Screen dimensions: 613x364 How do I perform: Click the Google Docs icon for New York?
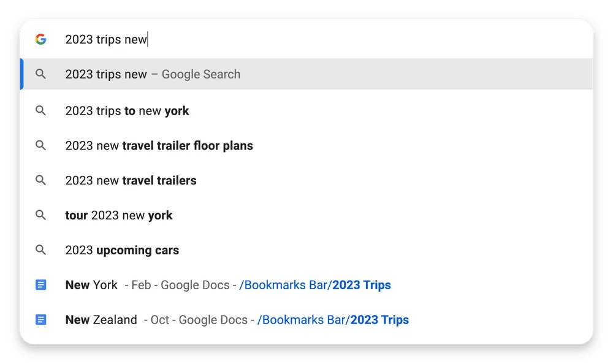(40, 285)
